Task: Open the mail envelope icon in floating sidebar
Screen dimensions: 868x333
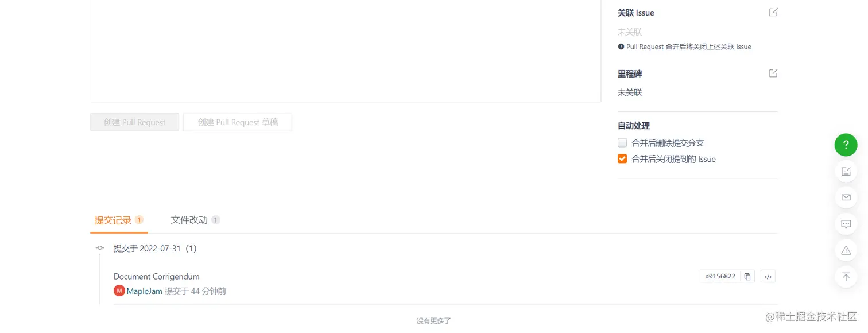Action: click(846, 197)
